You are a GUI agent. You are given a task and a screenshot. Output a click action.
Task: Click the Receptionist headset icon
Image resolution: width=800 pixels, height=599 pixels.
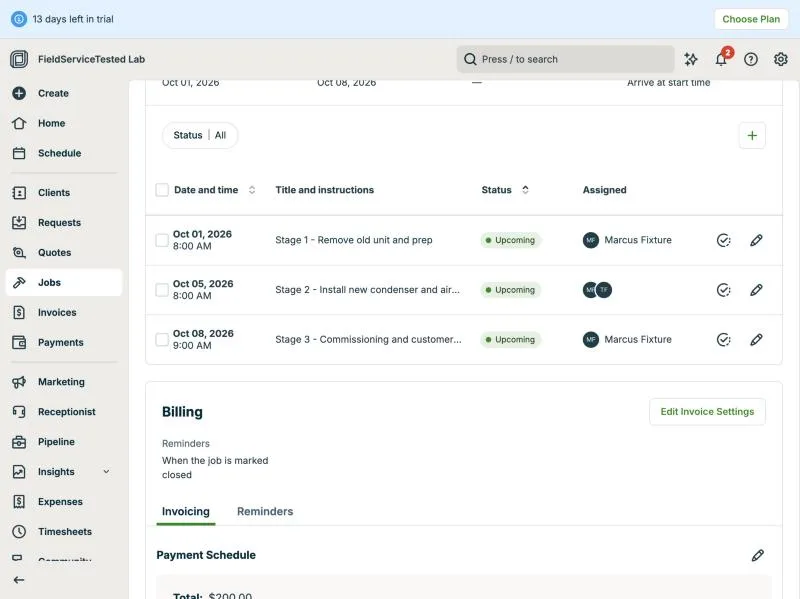19,412
